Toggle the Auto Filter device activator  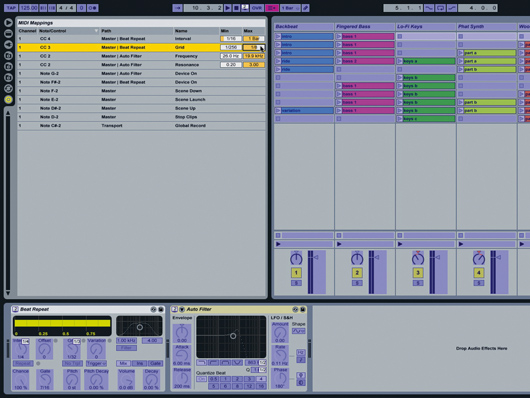coord(175,309)
